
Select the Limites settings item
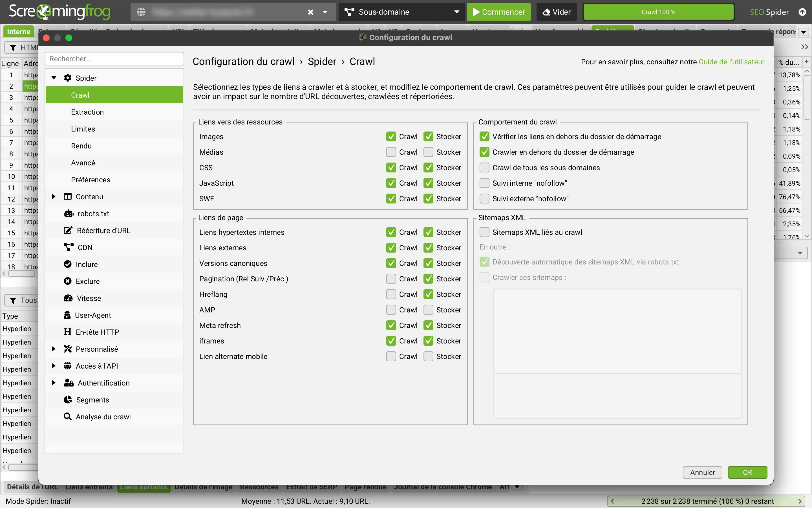pyautogui.click(x=114, y=129)
